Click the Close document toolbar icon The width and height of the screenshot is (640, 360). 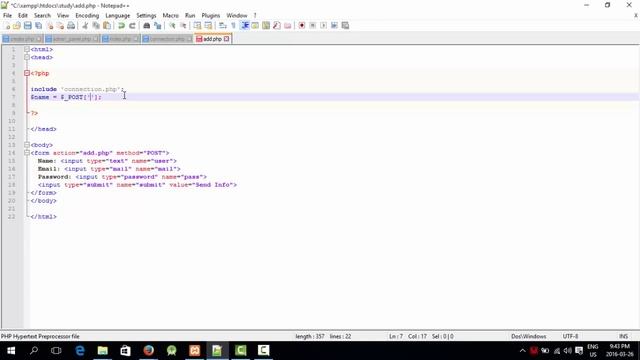point(50,26)
